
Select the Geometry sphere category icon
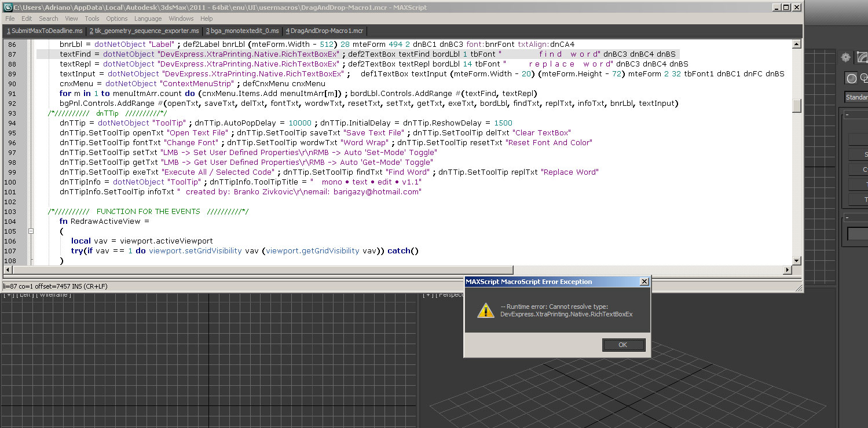[x=851, y=79]
